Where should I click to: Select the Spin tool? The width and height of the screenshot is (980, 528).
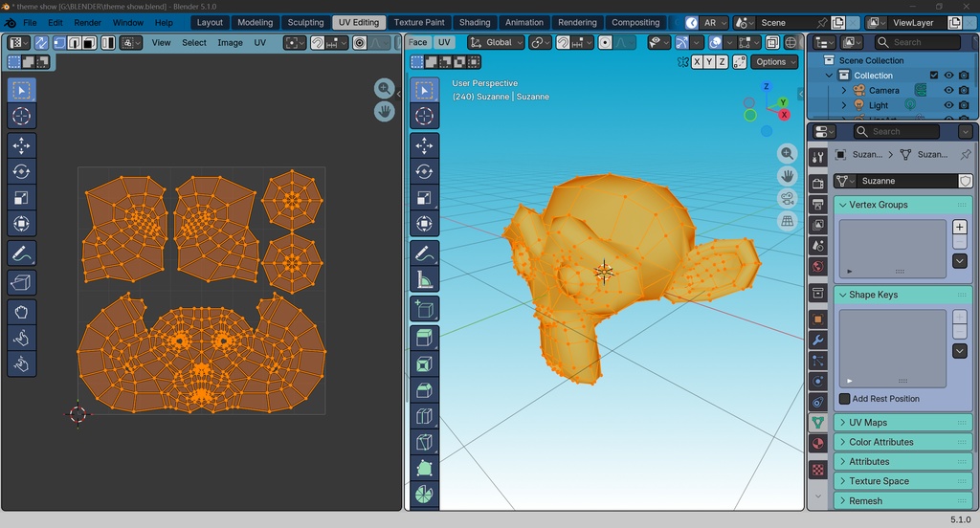point(424,495)
